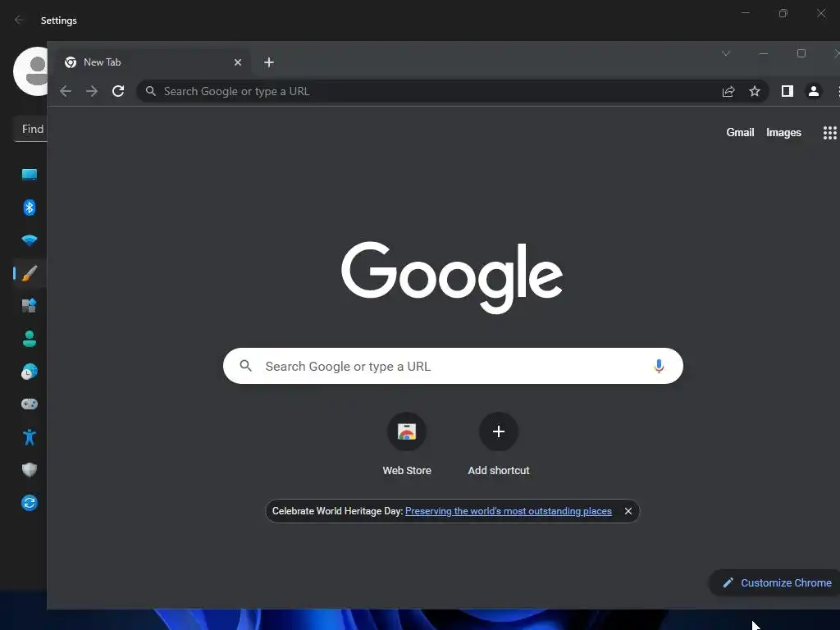Close the New Tab tab
Viewport: 840px width, 630px height.
tap(238, 62)
